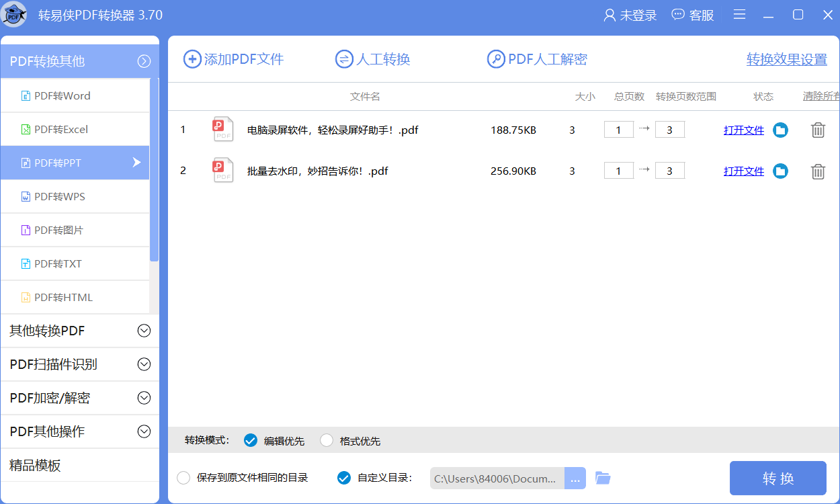Click PDF icon of 批量去水印 row

223,170
